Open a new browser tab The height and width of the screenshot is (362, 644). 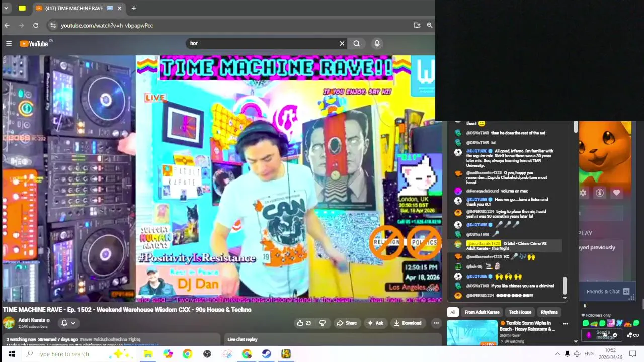click(134, 8)
